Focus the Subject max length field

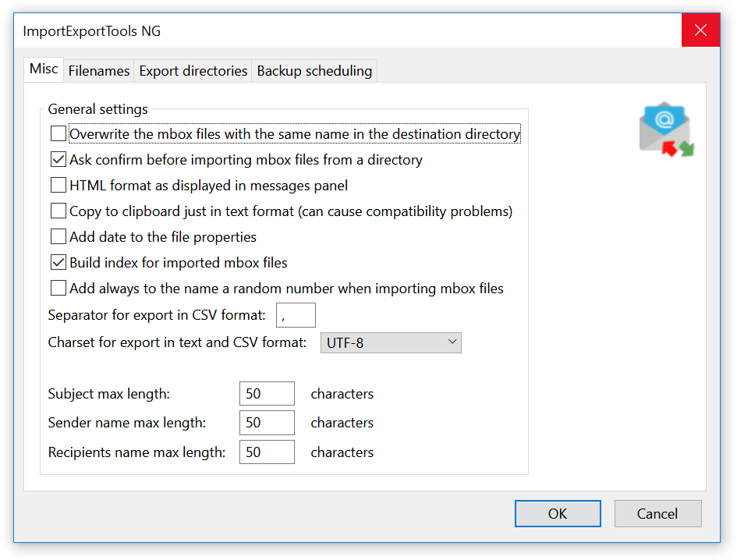pos(267,394)
